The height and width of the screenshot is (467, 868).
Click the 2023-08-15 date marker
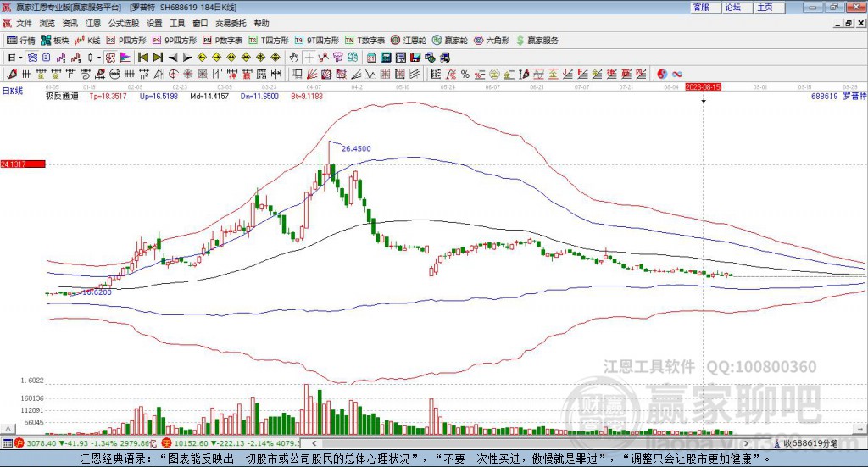(x=703, y=86)
